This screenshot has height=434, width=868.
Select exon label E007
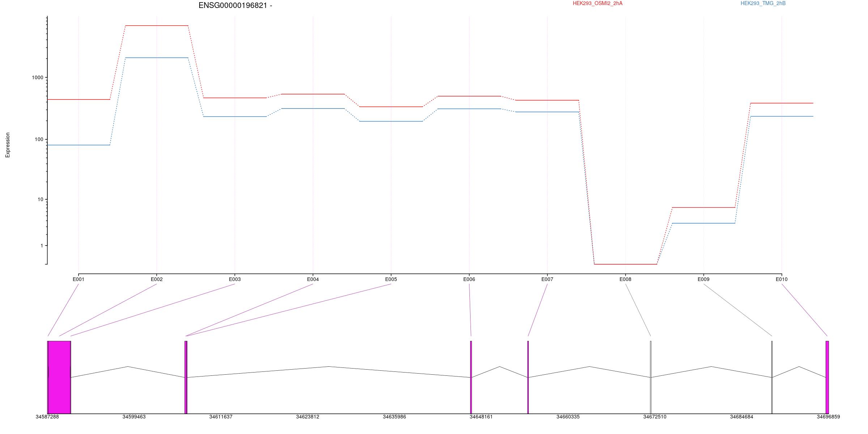coord(547,279)
